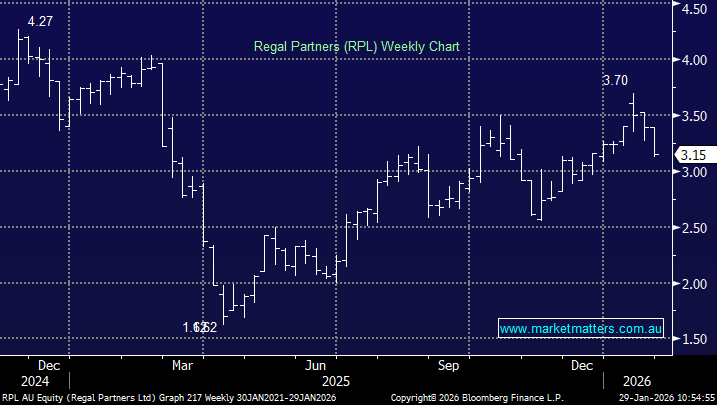The height and width of the screenshot is (405, 717).
Task: Click the Regal Partners (RPL) Weekly Chart title
Action: click(356, 46)
